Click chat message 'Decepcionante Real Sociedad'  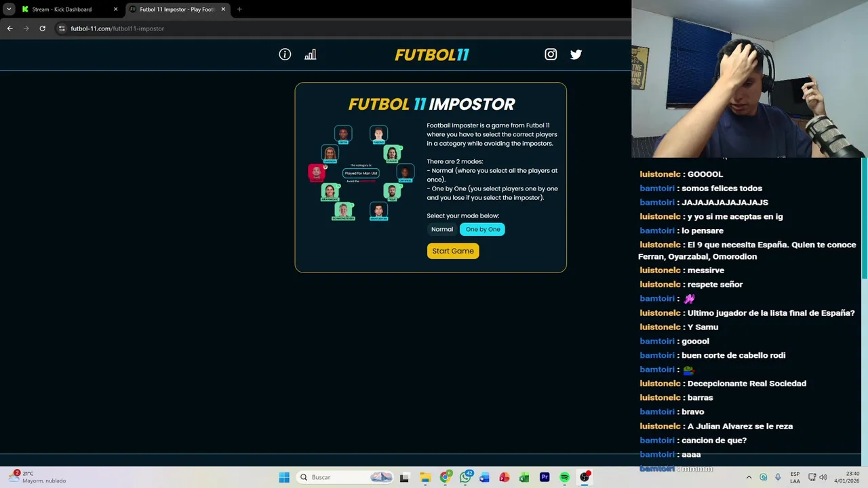[747, 384]
